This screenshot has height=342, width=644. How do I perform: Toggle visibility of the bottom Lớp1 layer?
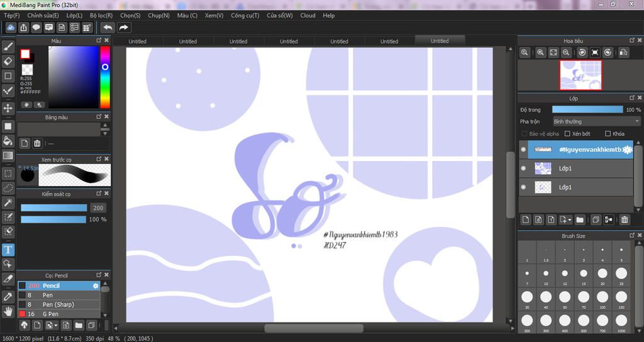click(523, 187)
